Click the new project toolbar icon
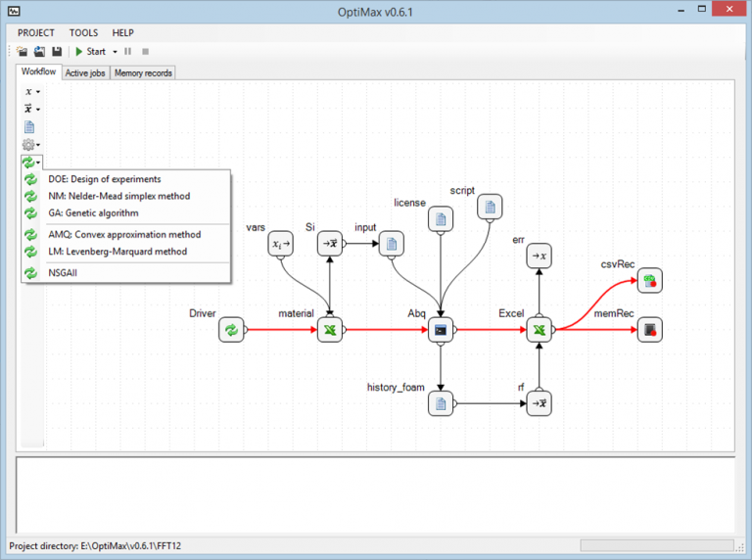 click(x=22, y=51)
